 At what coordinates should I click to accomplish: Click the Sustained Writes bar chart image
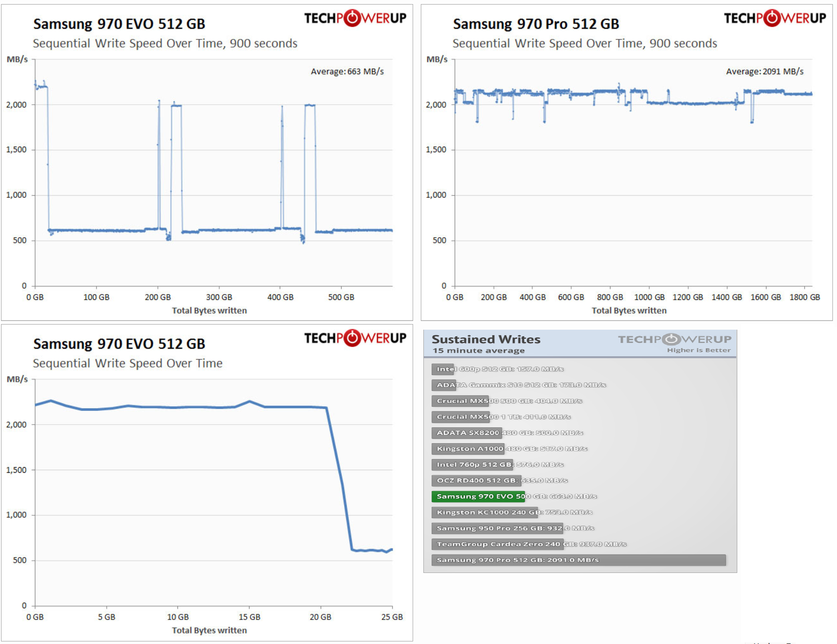point(580,451)
